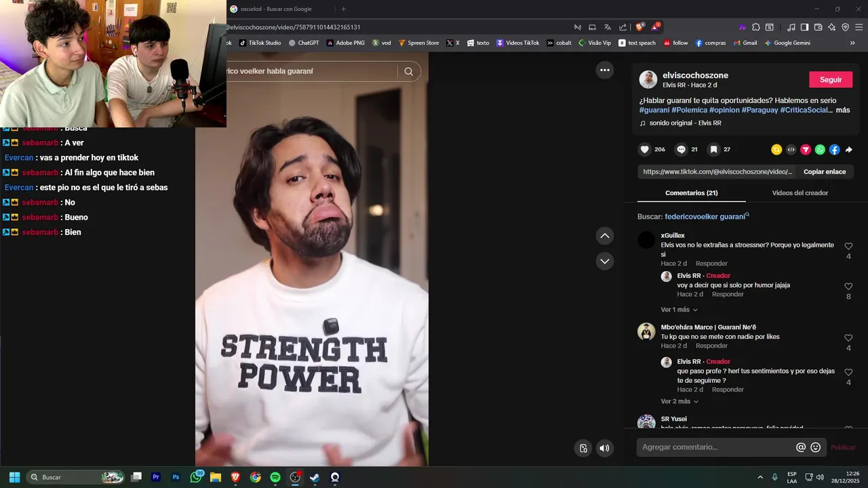Like the video with the heart icon
868x488 pixels.
pyautogui.click(x=645, y=150)
